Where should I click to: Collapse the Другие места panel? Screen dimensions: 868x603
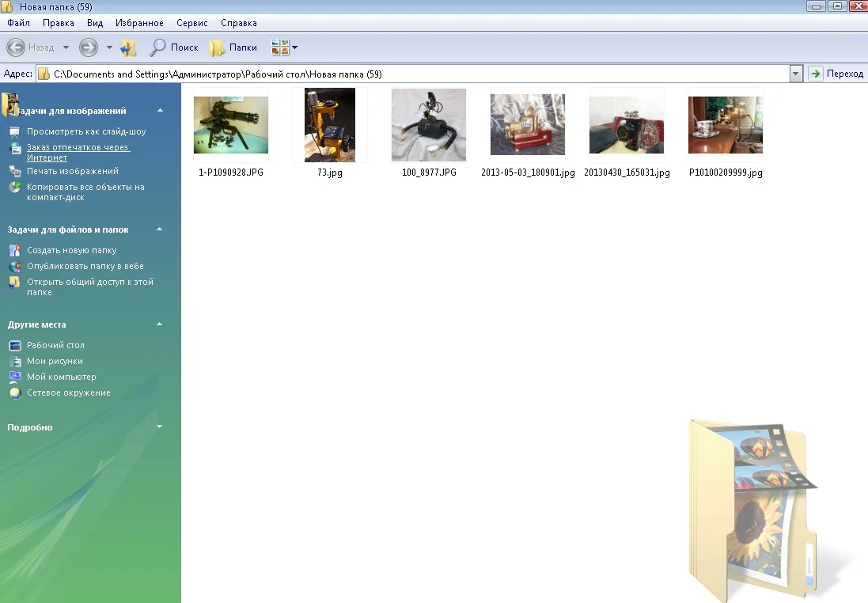159,324
